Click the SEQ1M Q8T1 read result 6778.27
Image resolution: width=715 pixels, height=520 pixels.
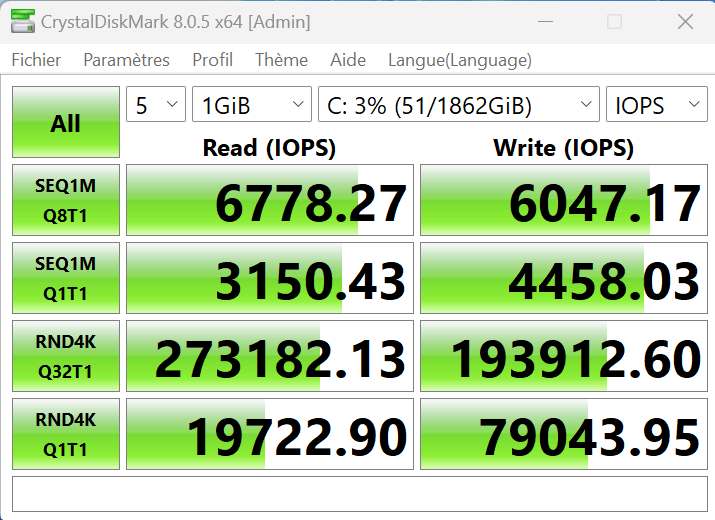point(270,200)
